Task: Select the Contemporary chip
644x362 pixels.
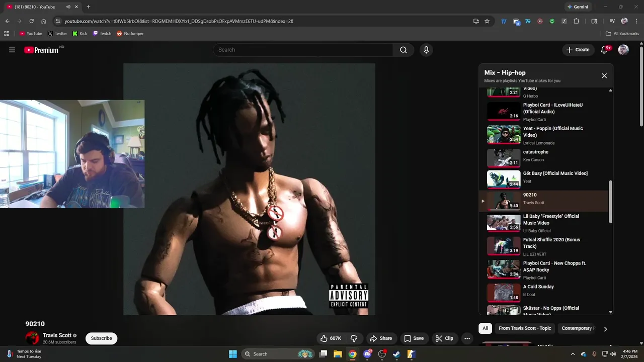Action: [578, 328]
